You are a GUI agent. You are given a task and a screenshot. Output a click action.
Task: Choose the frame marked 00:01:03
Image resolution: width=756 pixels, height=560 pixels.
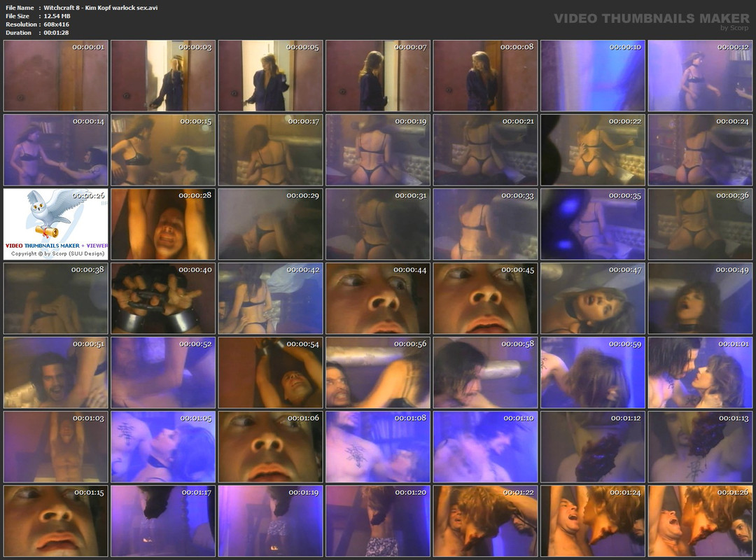(56, 447)
